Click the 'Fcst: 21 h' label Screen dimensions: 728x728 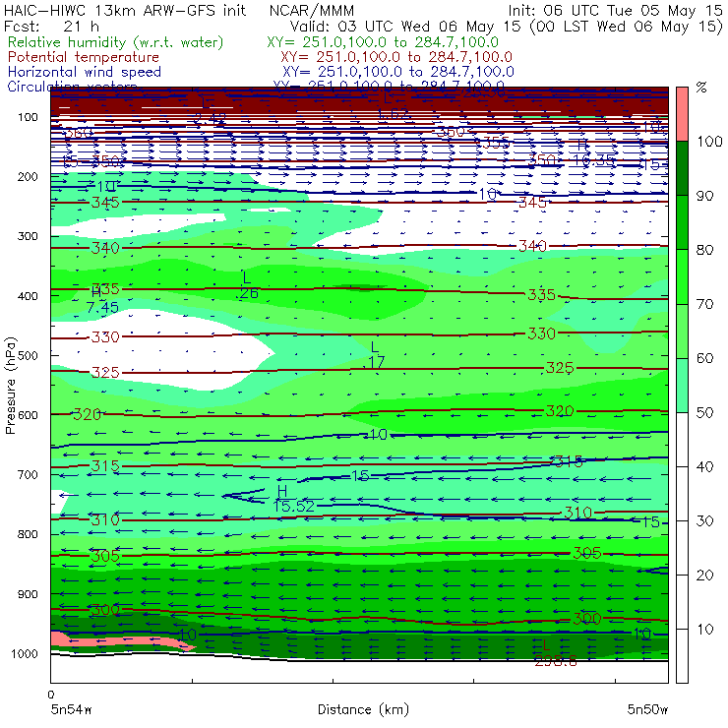(x=51, y=27)
